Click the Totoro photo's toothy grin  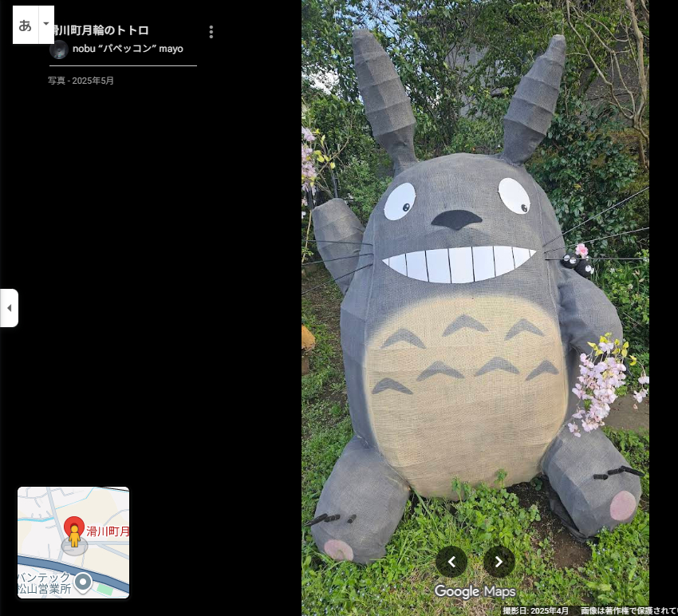point(459,263)
